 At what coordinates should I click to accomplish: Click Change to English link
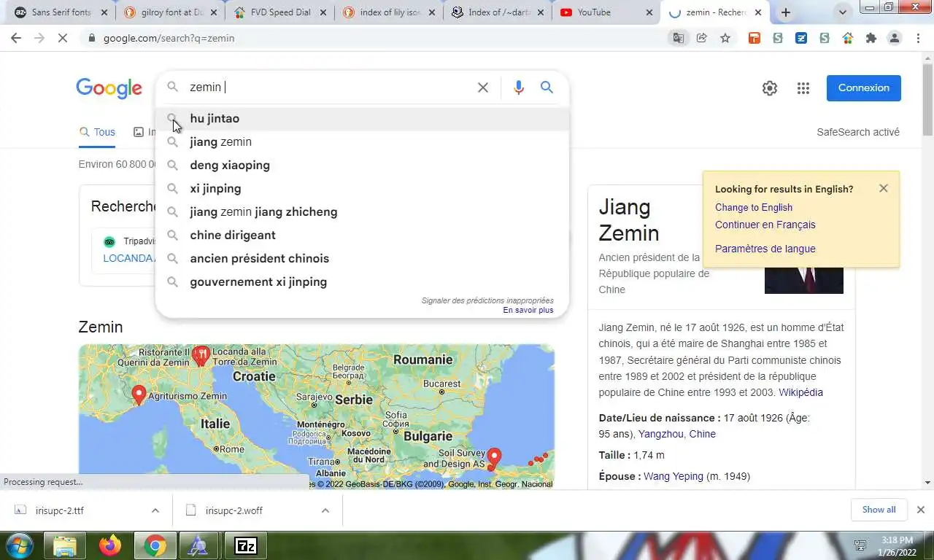coord(754,207)
